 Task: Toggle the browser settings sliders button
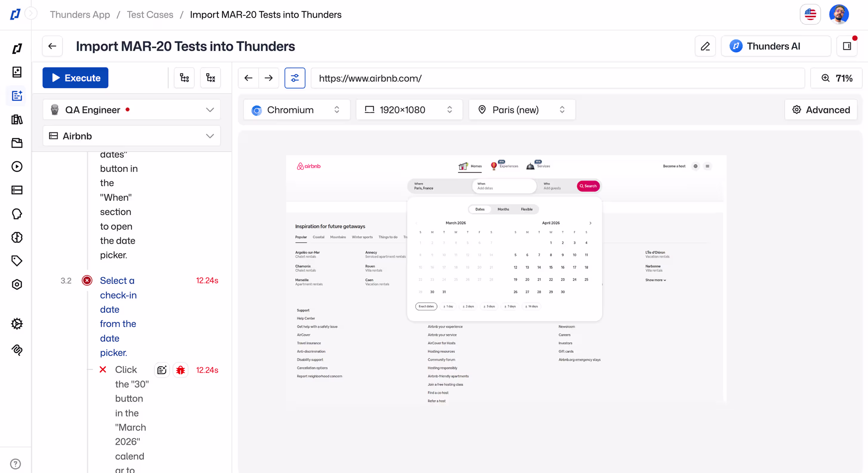(x=295, y=78)
